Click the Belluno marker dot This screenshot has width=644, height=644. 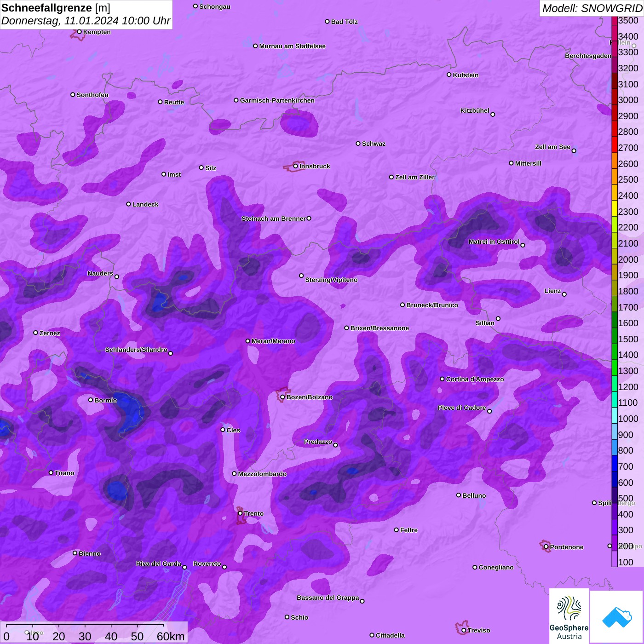(x=459, y=495)
